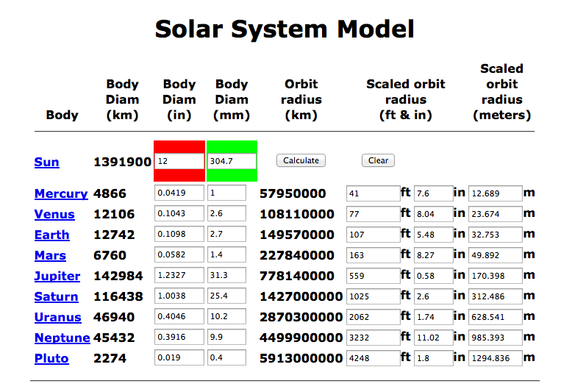Select Venus diameter mm field 2.6
The image size is (572, 392).
pyautogui.click(x=226, y=213)
